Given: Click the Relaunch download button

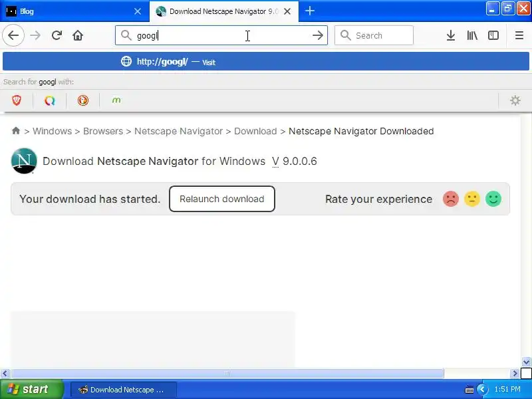Looking at the screenshot, I should coord(222,199).
